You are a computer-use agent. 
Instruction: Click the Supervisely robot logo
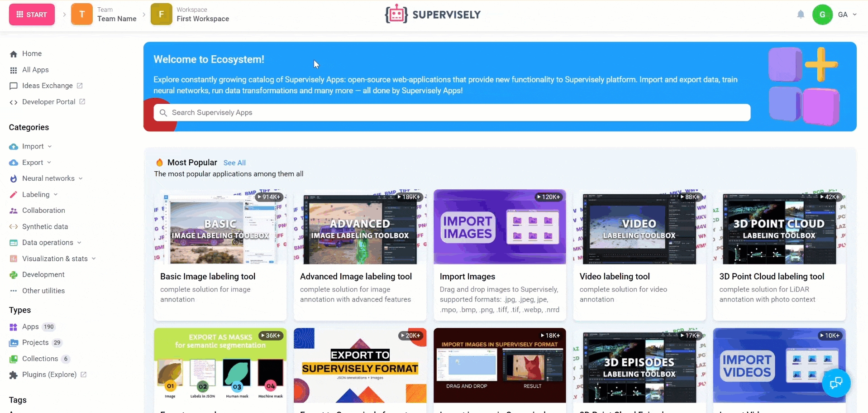[x=396, y=14]
